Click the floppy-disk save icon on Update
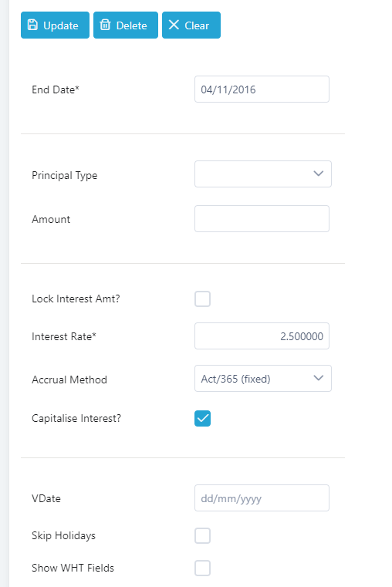The height and width of the screenshot is (587, 392). 32,25
